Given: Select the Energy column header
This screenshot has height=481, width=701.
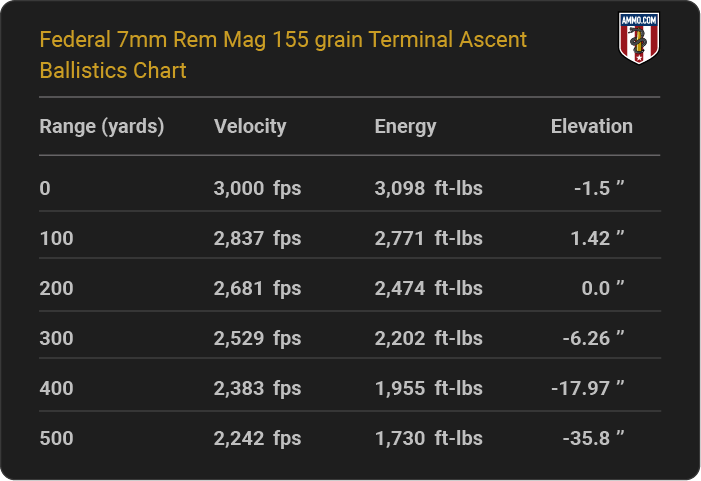Looking at the screenshot, I should point(405,127).
